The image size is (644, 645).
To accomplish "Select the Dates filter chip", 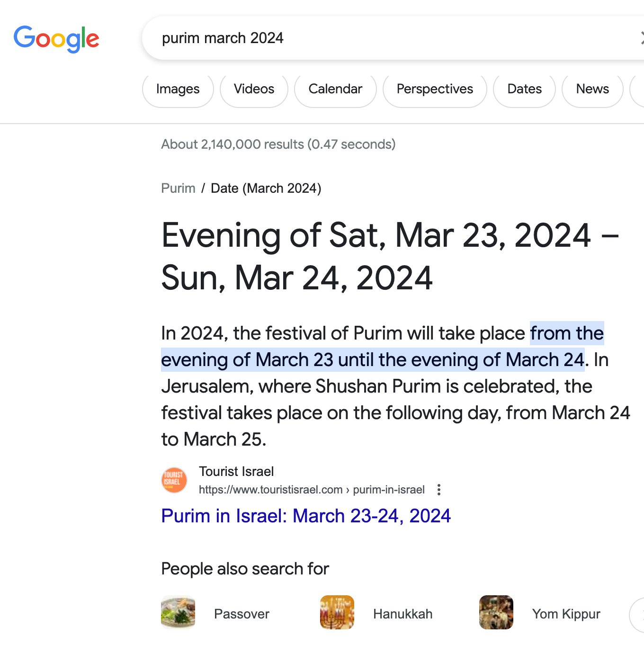I will (524, 89).
